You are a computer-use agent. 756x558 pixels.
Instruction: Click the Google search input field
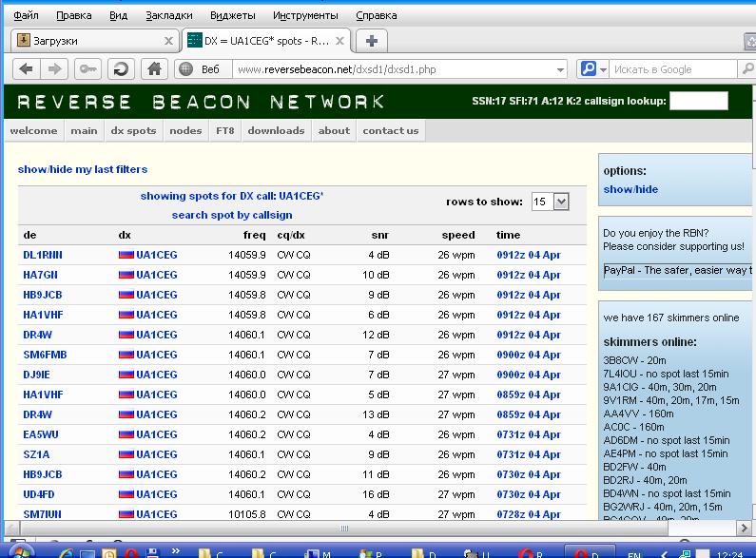click(x=672, y=69)
